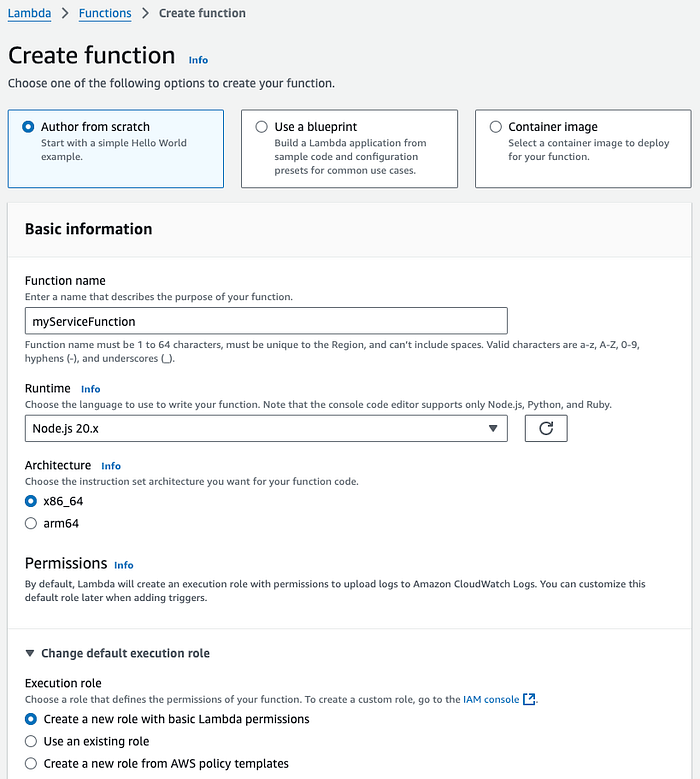Open the Runtime dropdown arrow
This screenshot has width=700, height=779.
pyautogui.click(x=492, y=428)
